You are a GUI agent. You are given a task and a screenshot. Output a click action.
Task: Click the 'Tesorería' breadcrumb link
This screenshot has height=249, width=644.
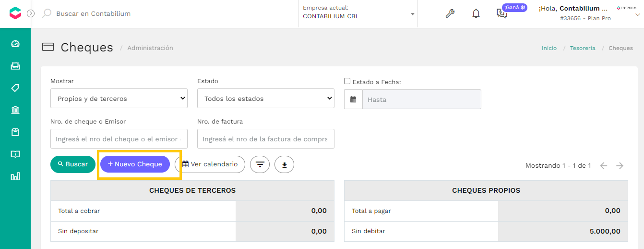coord(583,48)
